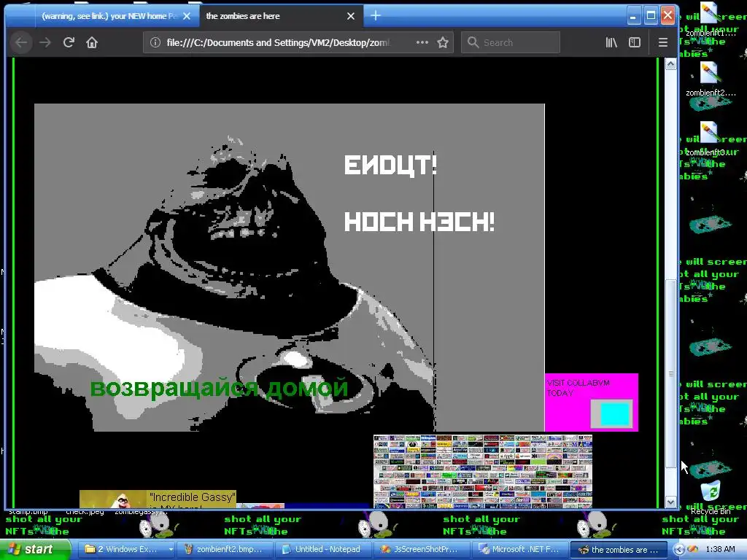Click the 1:38 AM clock
The height and width of the screenshot is (560, 747).
pos(720,550)
